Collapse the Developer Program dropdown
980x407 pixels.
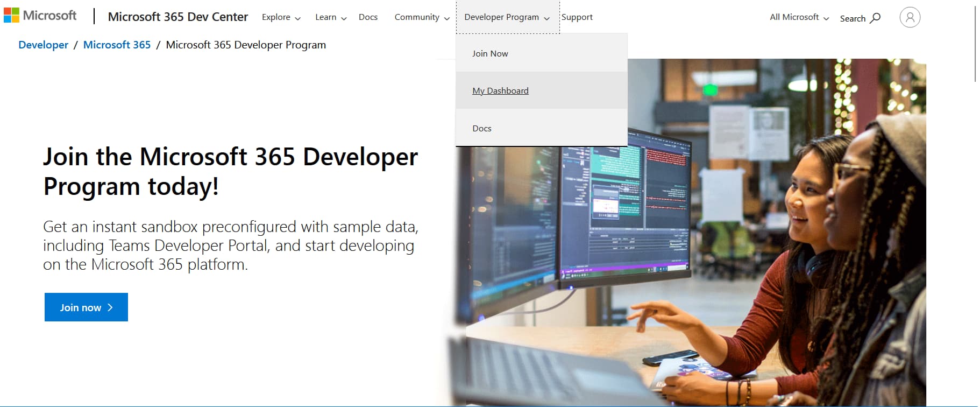[507, 17]
